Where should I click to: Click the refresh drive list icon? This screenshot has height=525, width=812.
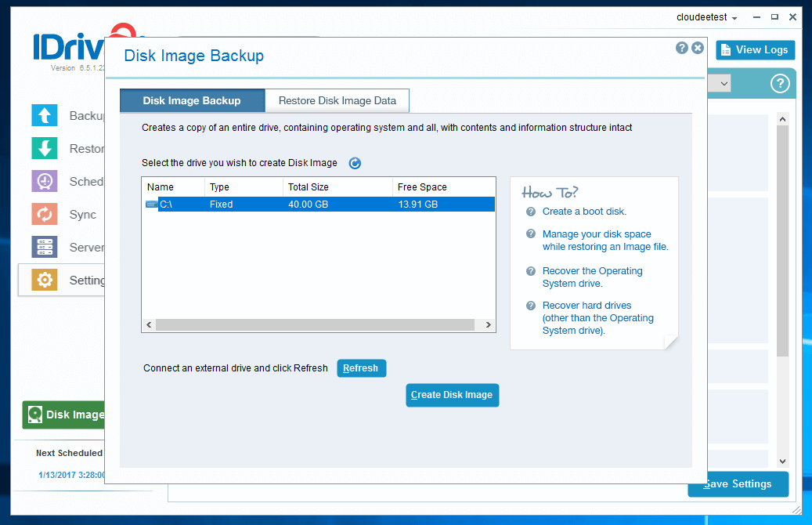coord(355,163)
